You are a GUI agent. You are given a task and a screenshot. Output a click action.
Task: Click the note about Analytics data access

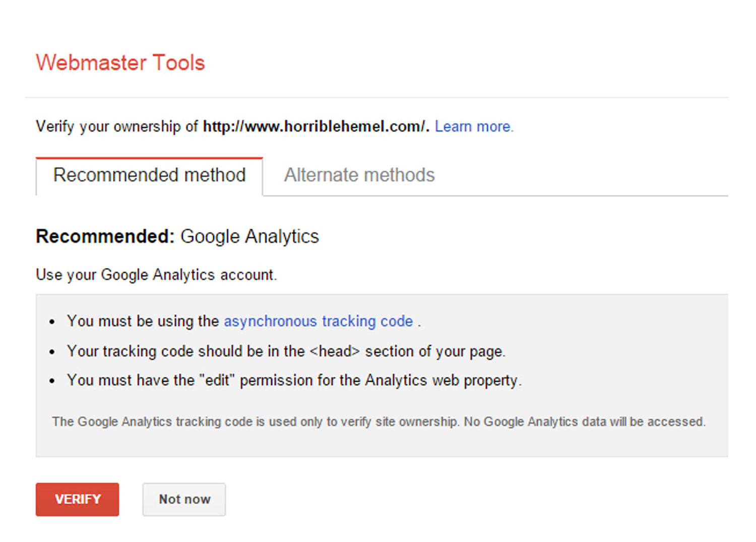pyautogui.click(x=379, y=422)
